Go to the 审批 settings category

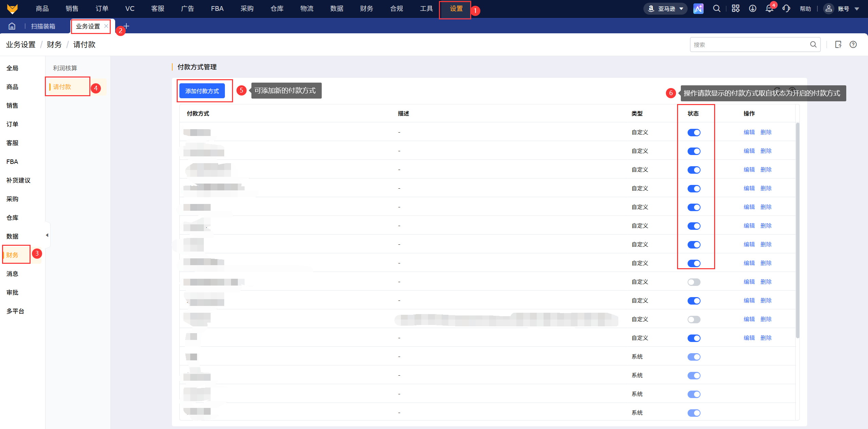point(12,292)
